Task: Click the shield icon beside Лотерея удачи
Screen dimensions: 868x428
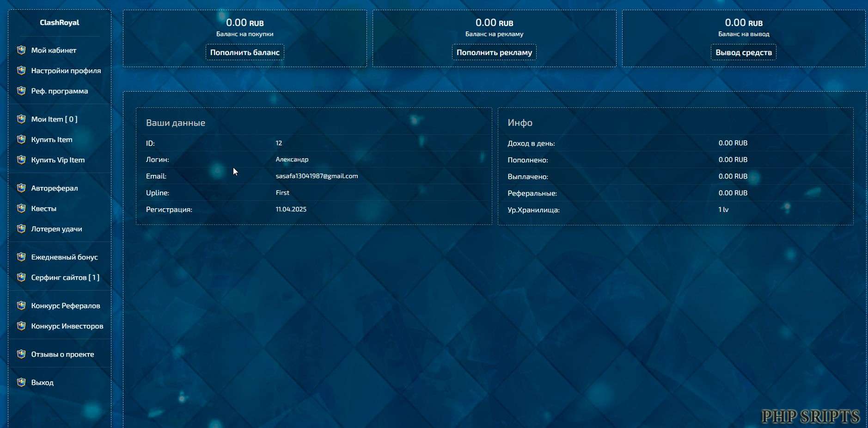Action: click(21, 229)
